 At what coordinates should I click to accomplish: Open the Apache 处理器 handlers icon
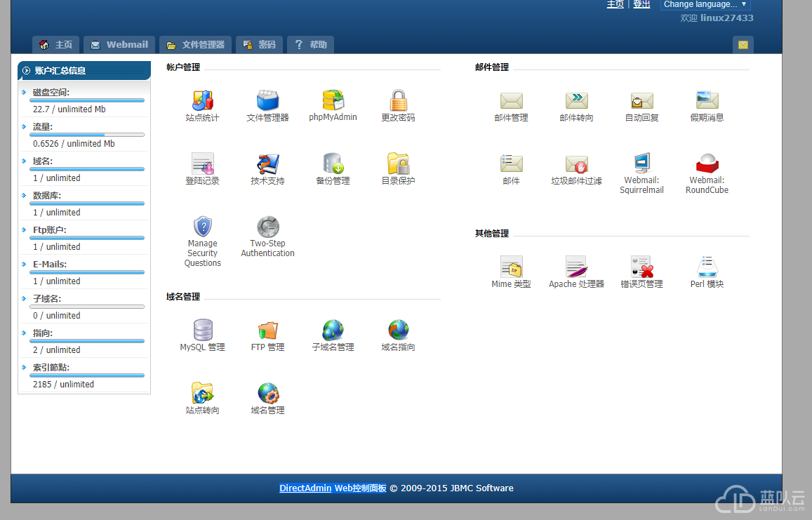click(x=576, y=267)
